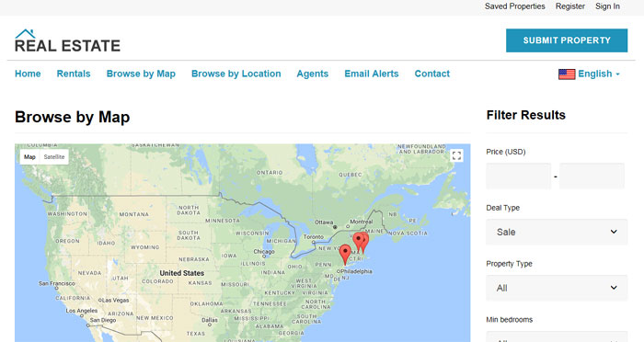
Task: Toggle map fullscreen view icon
Action: pyautogui.click(x=456, y=155)
